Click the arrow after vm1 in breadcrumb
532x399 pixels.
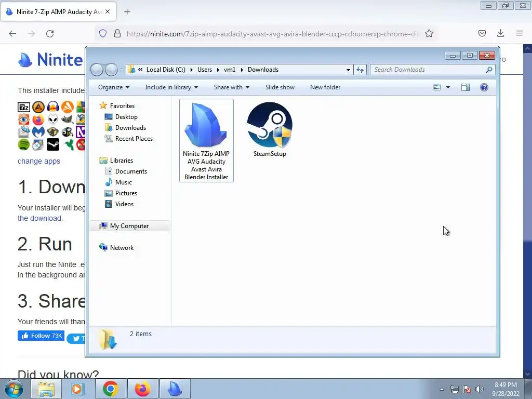click(242, 70)
